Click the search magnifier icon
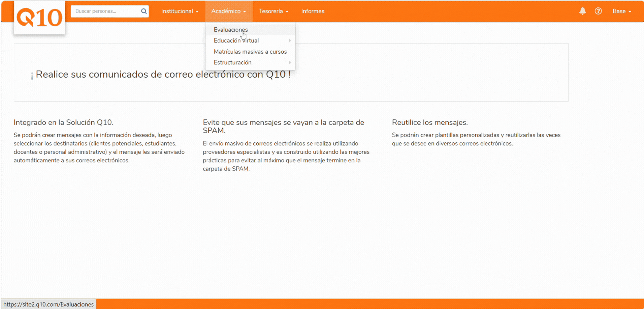Image resolution: width=644 pixels, height=309 pixels. click(144, 11)
